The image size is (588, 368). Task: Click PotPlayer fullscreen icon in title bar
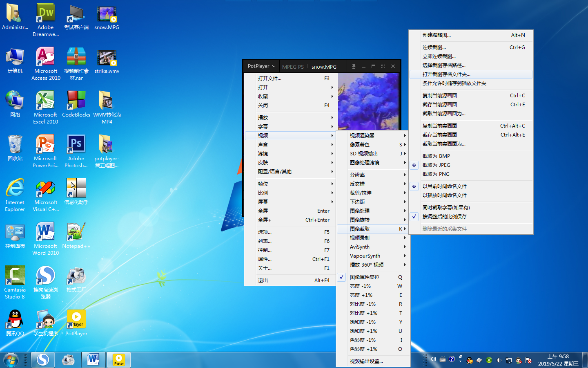[x=383, y=66]
